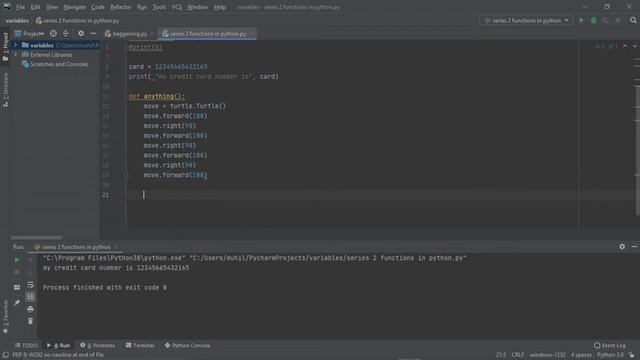Open the run configuration dropdown
This screenshot has height=360, width=640.
[527, 20]
